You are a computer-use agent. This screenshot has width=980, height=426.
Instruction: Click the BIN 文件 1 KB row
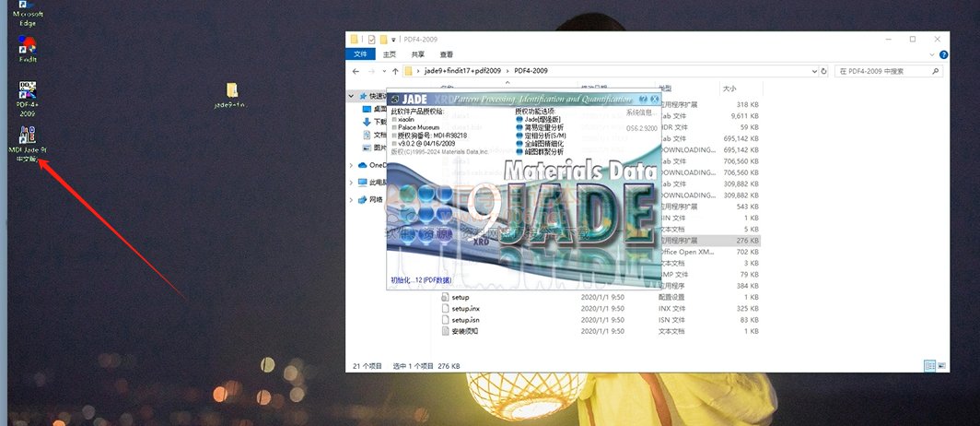(x=711, y=218)
